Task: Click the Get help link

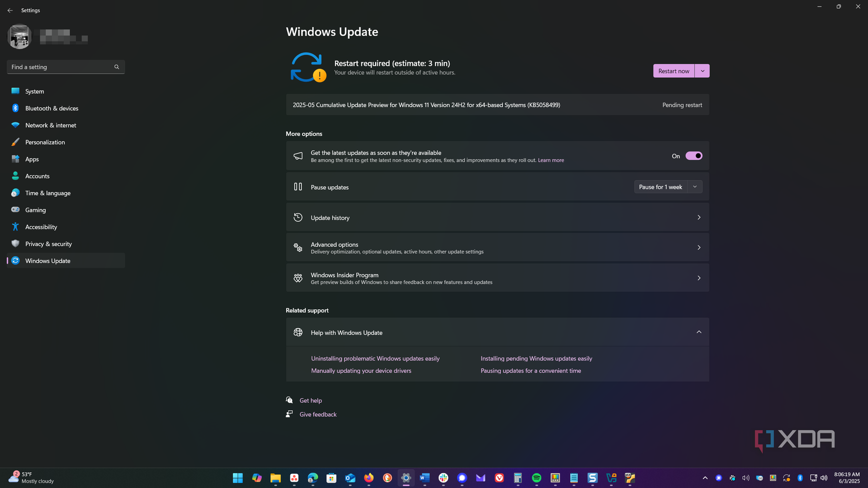Action: [x=310, y=401]
